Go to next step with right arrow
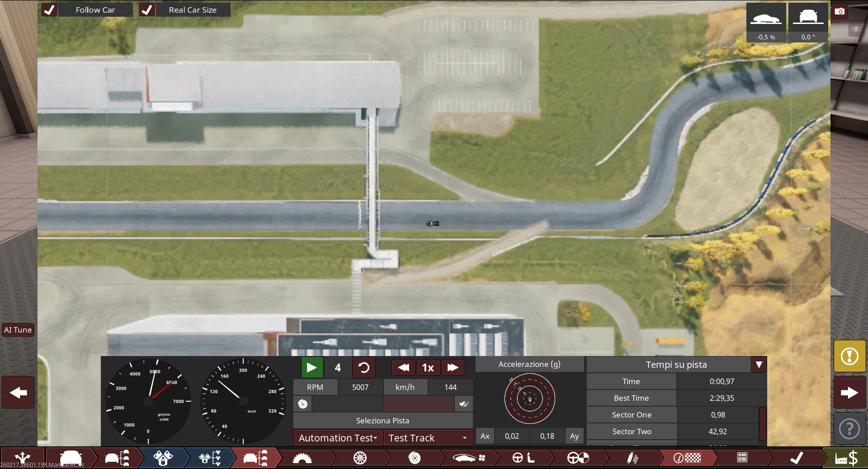The image size is (868, 469). tap(849, 393)
